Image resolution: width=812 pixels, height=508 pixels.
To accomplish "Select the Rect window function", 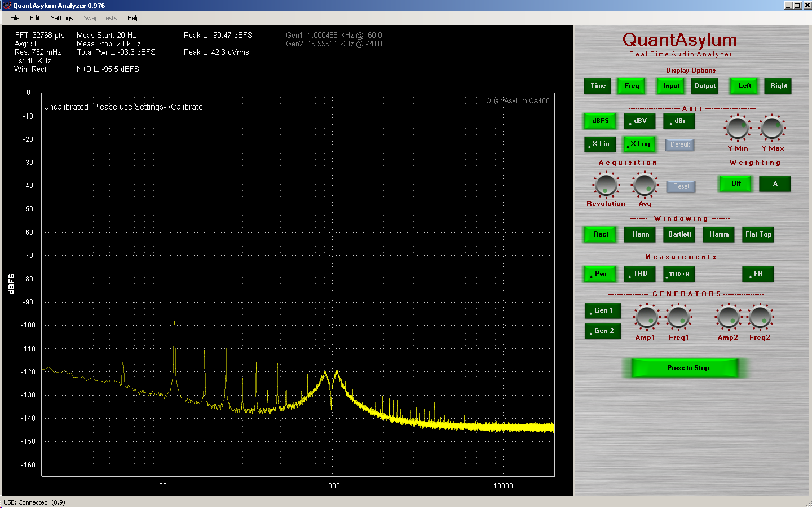I will pyautogui.click(x=600, y=235).
